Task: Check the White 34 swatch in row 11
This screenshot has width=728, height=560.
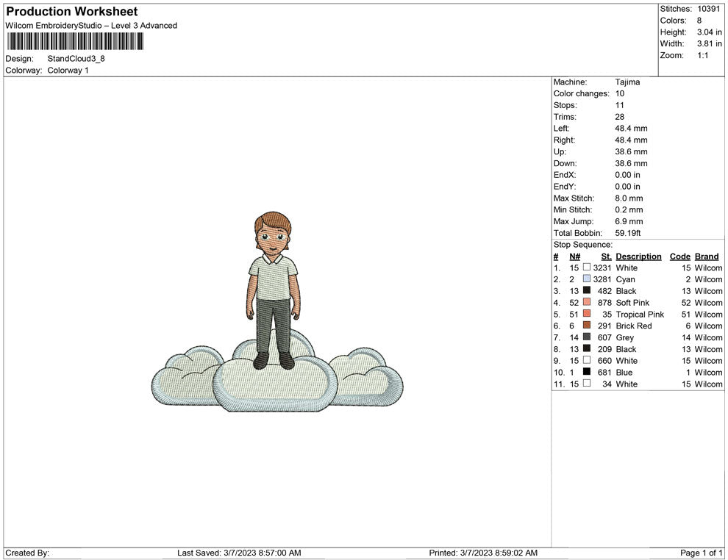Action: [586, 384]
